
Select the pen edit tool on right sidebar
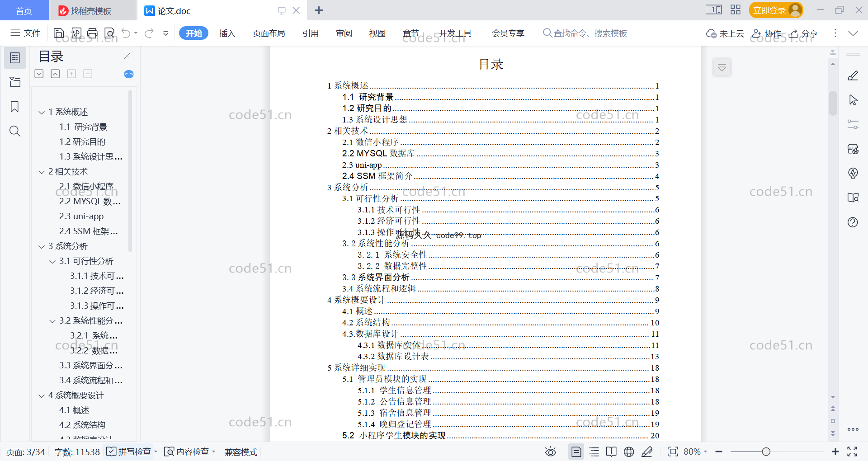853,76
